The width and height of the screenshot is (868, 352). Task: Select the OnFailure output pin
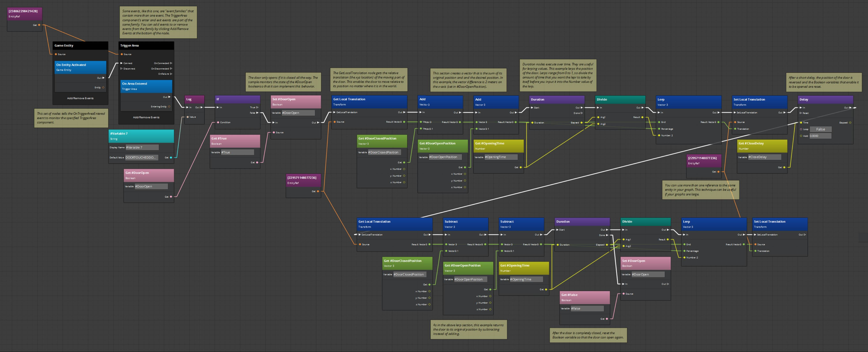coord(171,74)
